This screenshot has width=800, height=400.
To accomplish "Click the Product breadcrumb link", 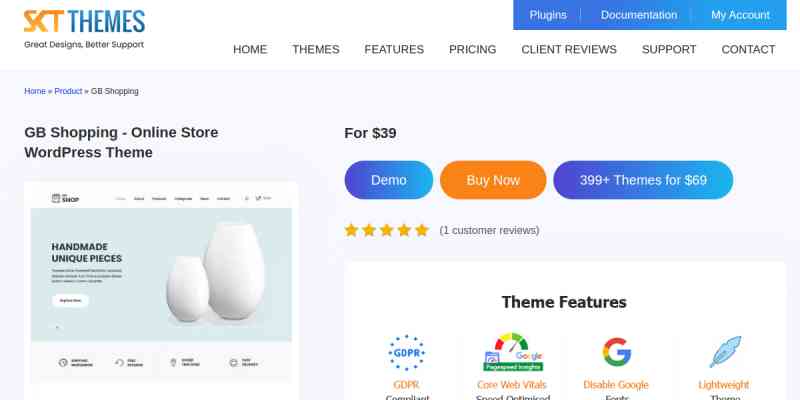I will click(68, 91).
